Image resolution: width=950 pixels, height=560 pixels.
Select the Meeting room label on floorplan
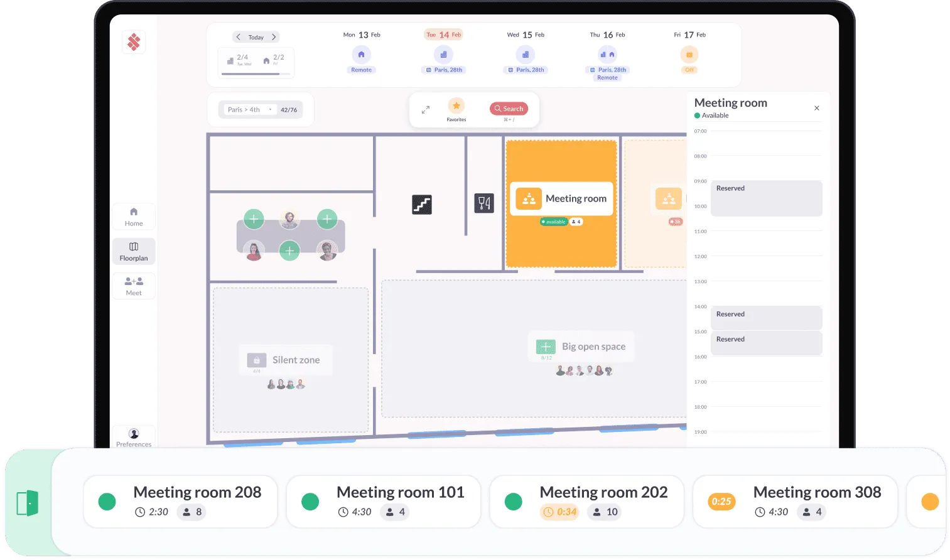[576, 199]
